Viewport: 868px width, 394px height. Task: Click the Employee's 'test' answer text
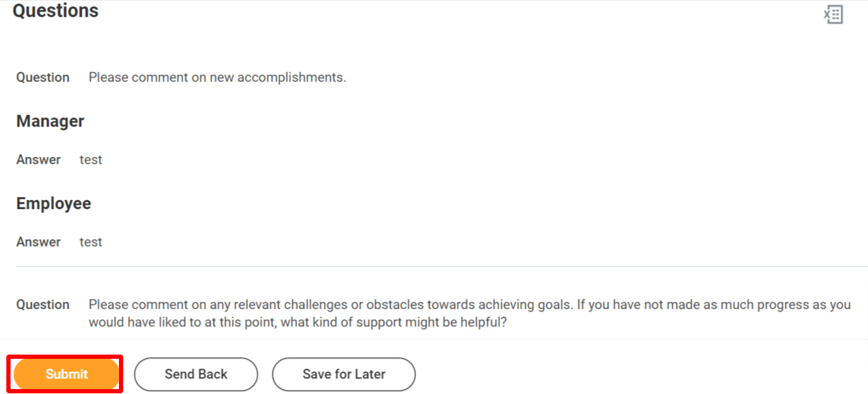91,242
